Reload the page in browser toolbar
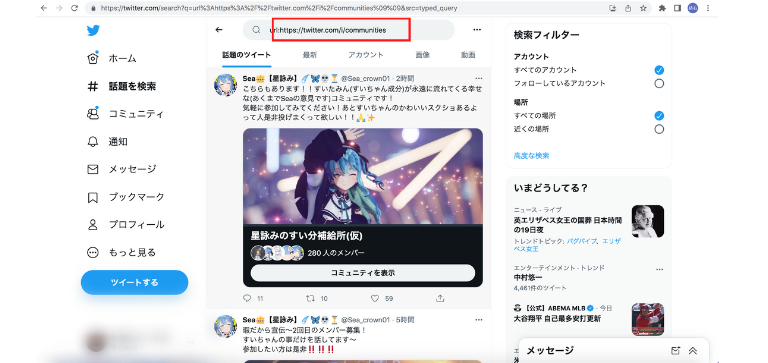 coord(74,8)
